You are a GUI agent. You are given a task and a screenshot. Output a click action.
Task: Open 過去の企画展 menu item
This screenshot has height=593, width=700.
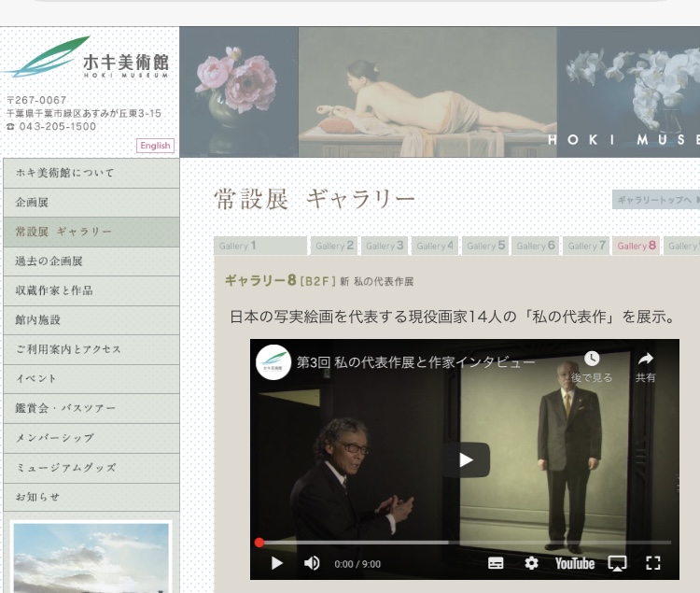coord(91,261)
